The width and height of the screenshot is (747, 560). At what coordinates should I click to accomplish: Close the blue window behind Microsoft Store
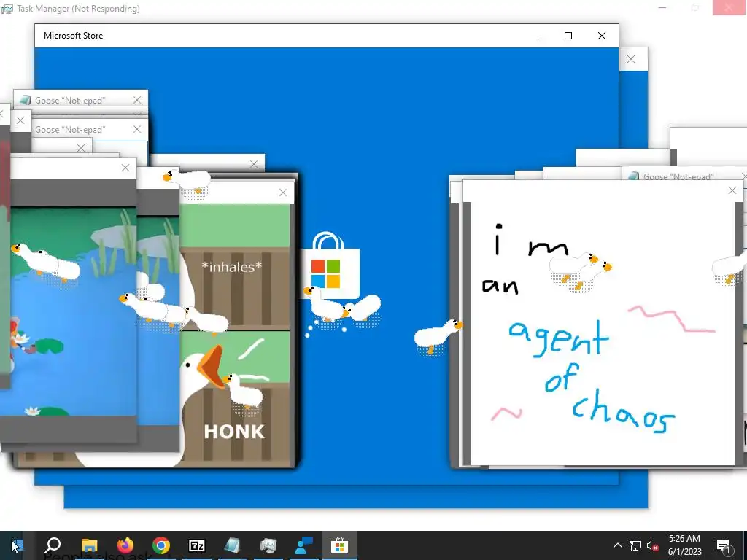point(631,59)
